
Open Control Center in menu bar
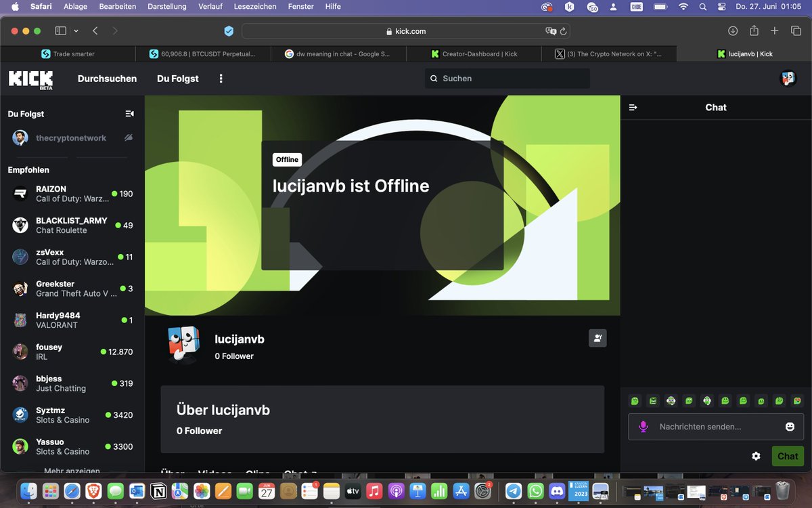[x=721, y=6]
